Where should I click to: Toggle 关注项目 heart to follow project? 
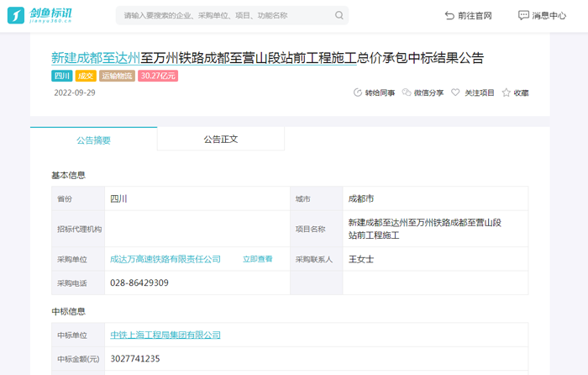456,92
